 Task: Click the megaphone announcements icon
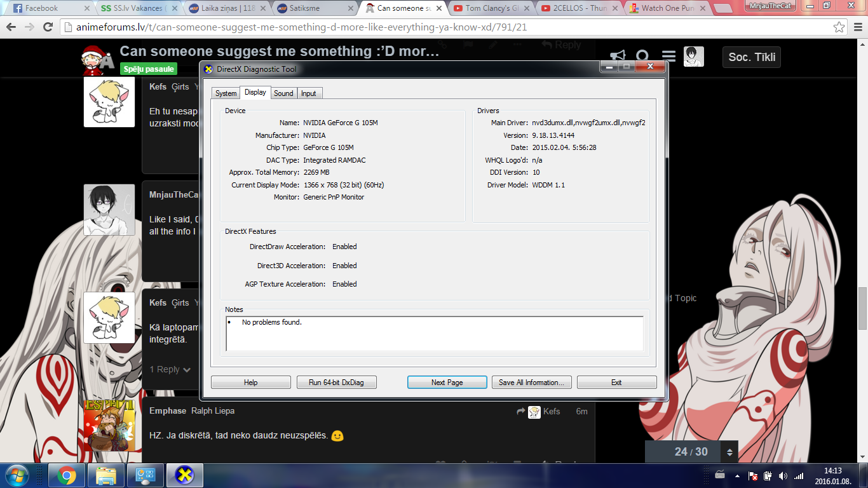[x=618, y=57]
